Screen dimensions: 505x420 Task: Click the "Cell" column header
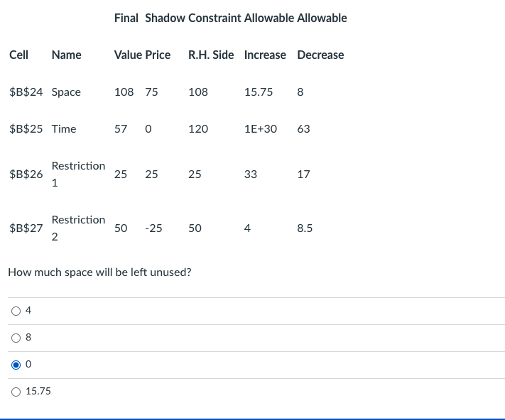point(18,55)
